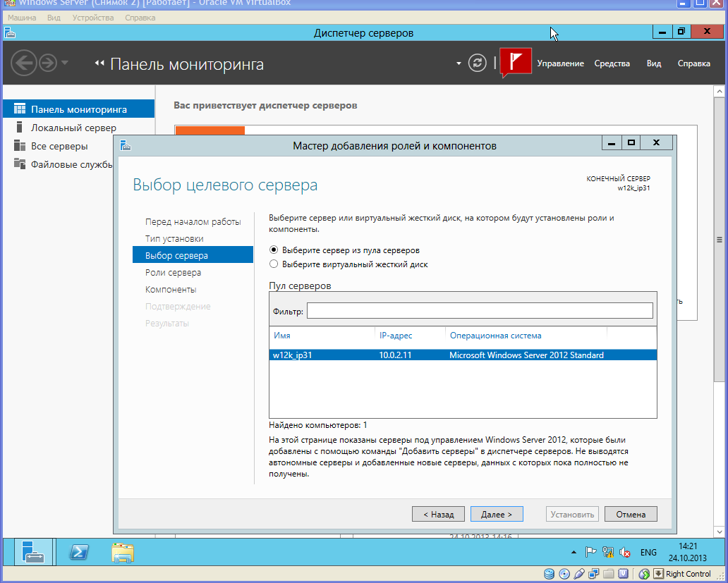The height and width of the screenshot is (583, 728).
Task: Click VirtualBox hard disk activity icon
Action: (549, 574)
